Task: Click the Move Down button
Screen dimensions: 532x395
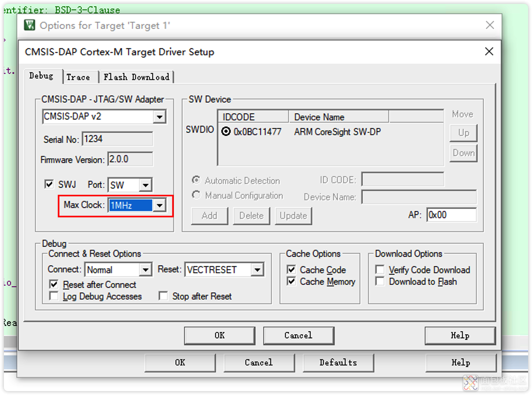Action: [x=463, y=153]
